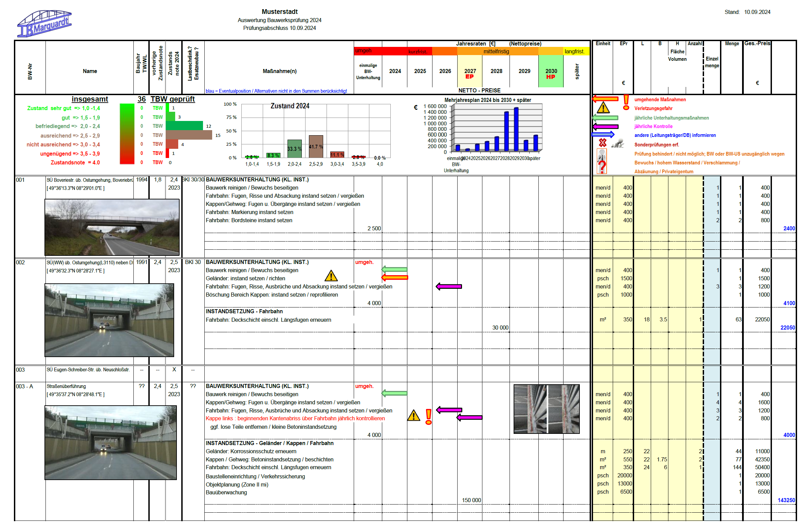Click the tallest blue bar in Mehrjahresplan chart

coord(516,129)
